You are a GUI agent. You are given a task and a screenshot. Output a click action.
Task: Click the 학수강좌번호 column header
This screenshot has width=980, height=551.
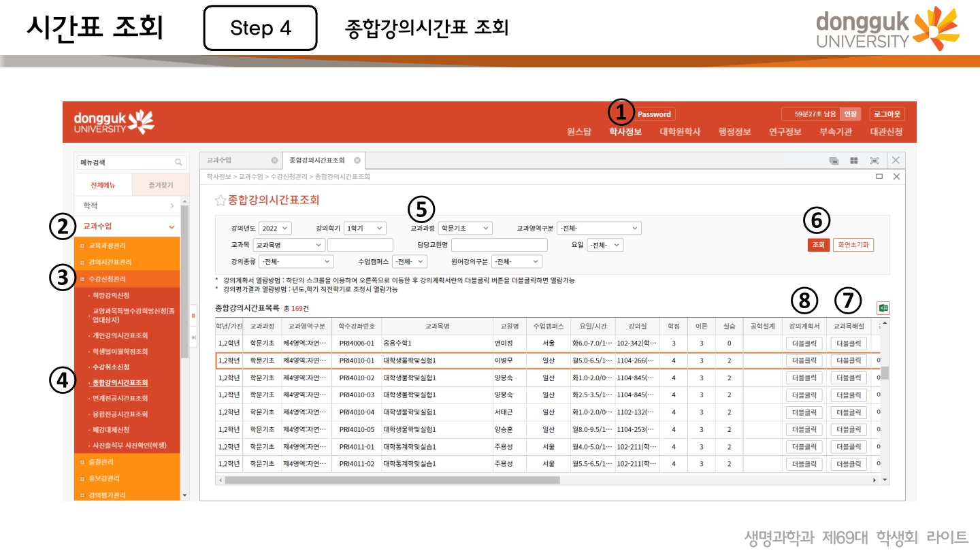point(357,327)
